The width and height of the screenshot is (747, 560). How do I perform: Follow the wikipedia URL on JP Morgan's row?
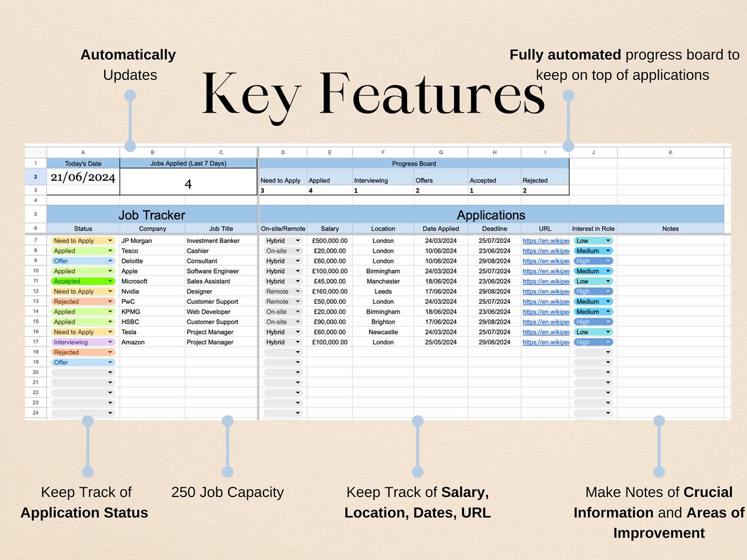click(545, 240)
